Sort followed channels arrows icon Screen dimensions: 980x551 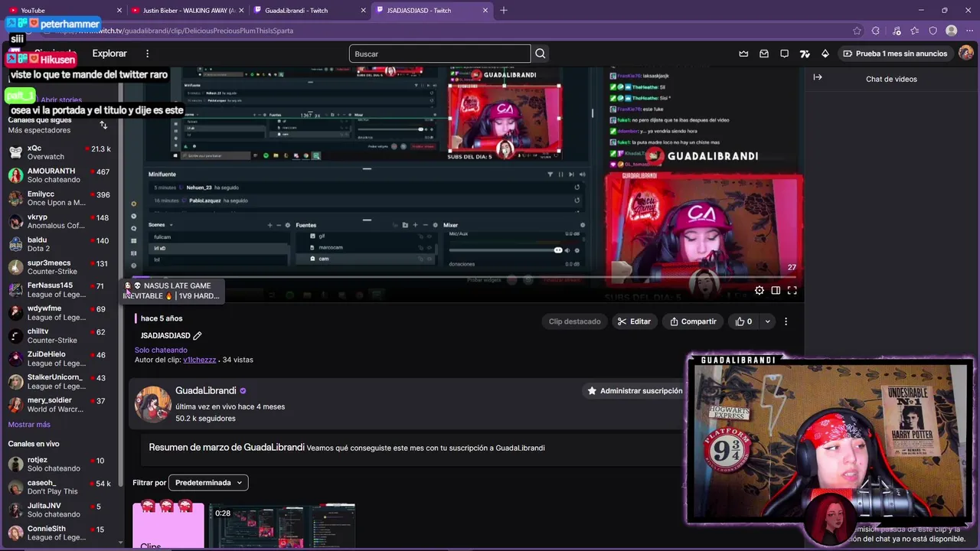click(x=103, y=125)
